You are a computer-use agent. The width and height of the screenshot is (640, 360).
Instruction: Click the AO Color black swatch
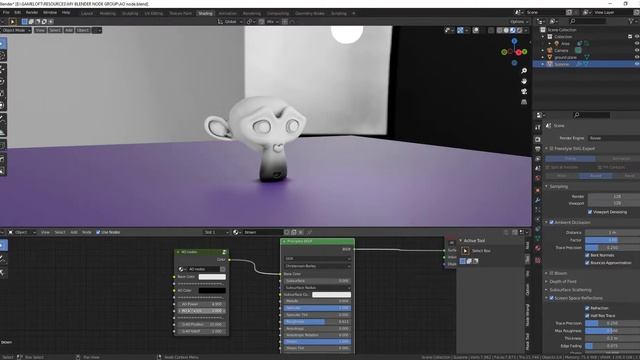[212, 291]
